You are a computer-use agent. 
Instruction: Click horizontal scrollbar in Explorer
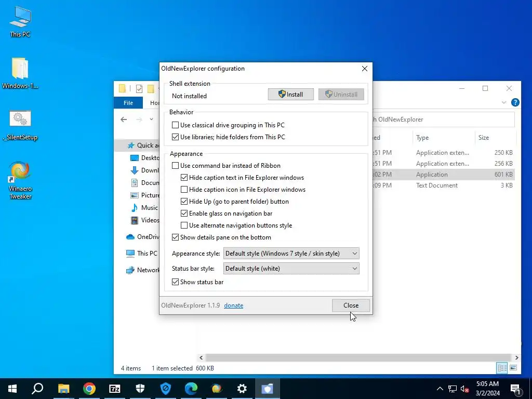(x=358, y=357)
